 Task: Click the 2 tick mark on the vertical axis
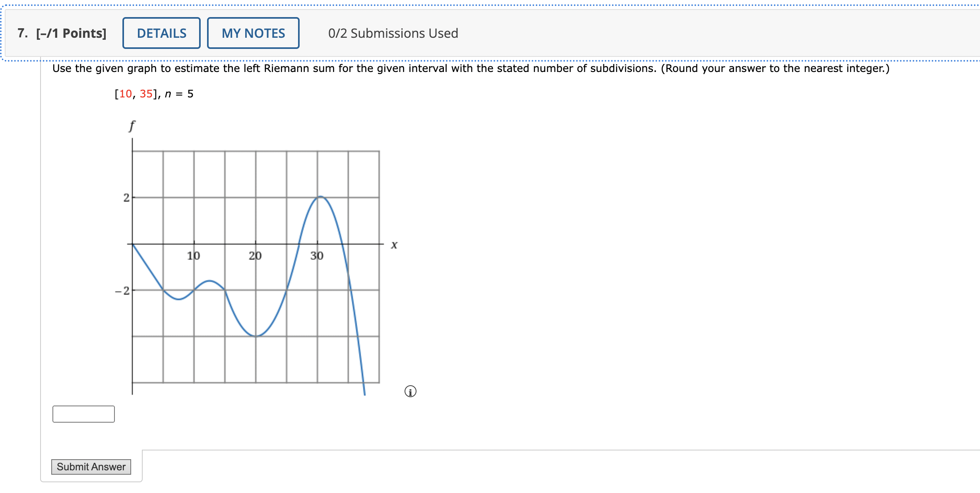126,198
